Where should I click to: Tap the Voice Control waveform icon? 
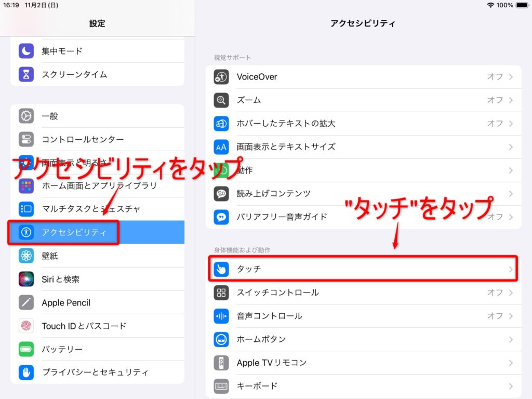point(221,316)
